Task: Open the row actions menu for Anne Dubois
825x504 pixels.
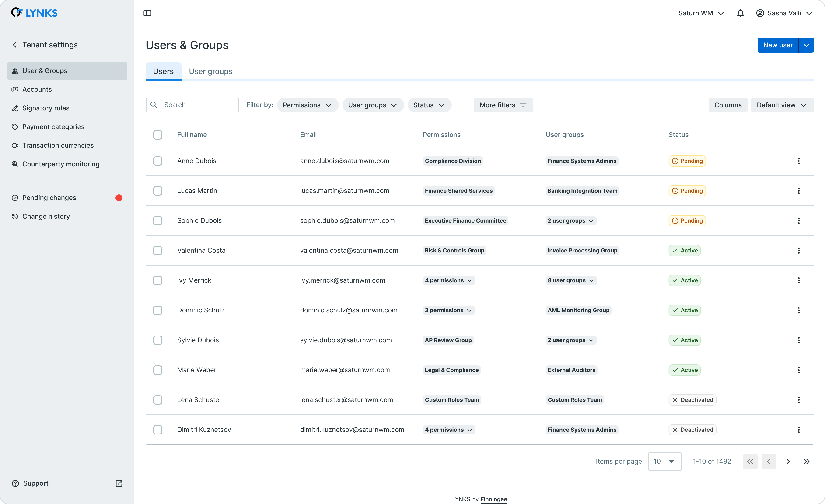Action: click(x=799, y=161)
